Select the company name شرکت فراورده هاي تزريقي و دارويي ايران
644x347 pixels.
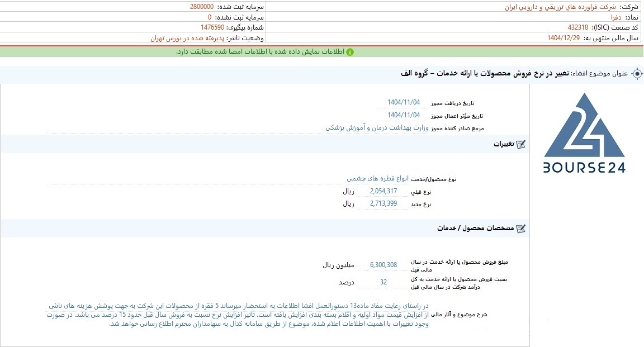click(560, 7)
